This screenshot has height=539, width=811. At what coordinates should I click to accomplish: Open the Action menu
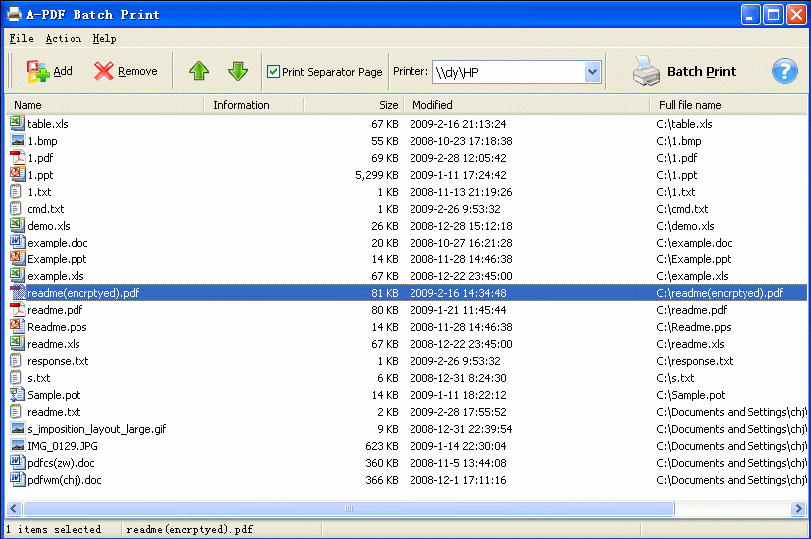click(x=63, y=39)
